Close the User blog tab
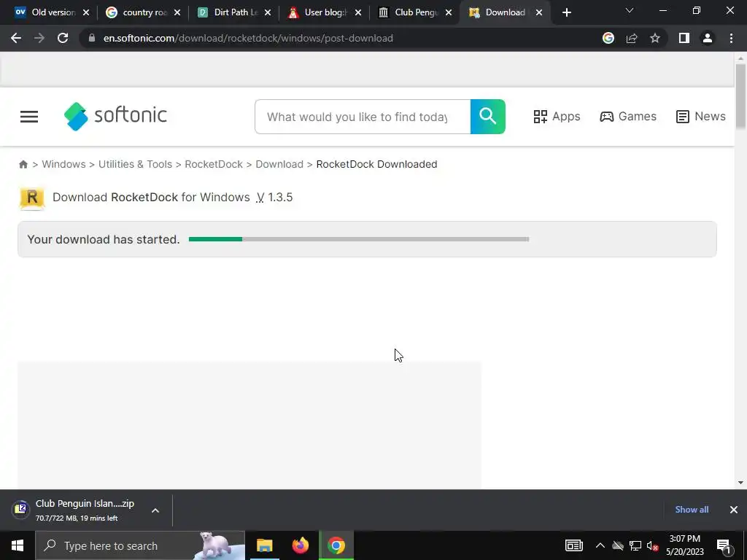 tap(358, 12)
